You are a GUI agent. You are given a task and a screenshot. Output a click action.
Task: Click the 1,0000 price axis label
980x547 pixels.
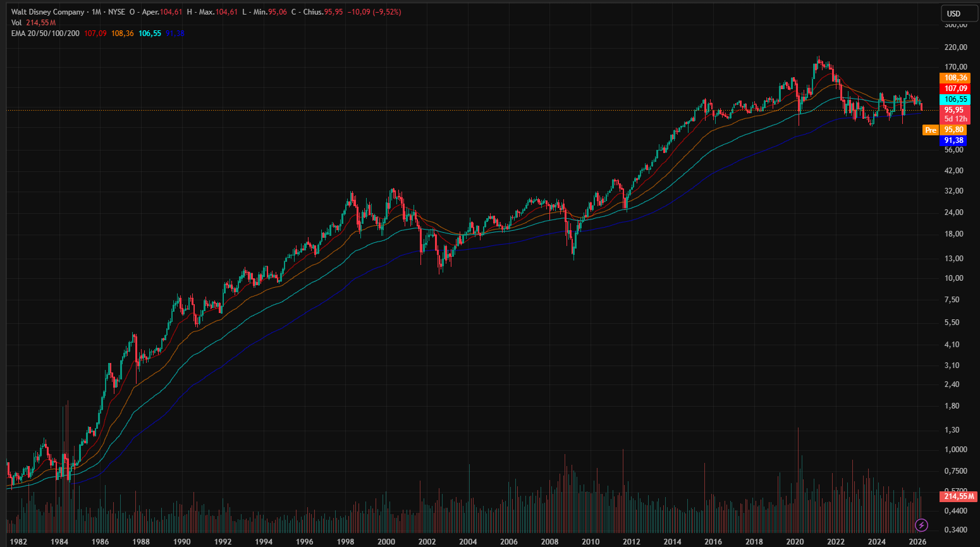pyautogui.click(x=956, y=450)
